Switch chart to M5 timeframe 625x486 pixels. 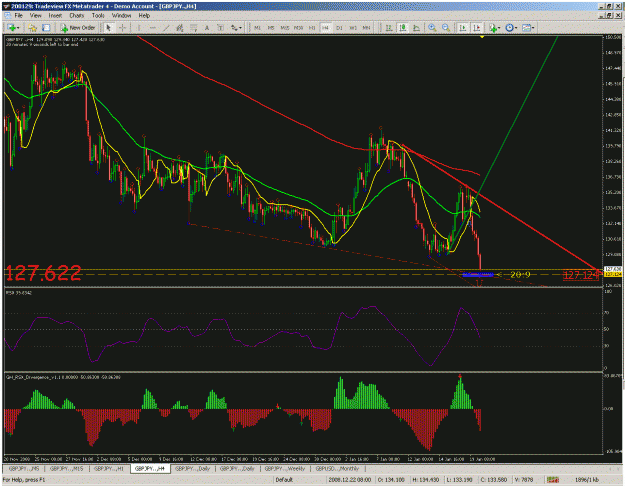(x=271, y=28)
